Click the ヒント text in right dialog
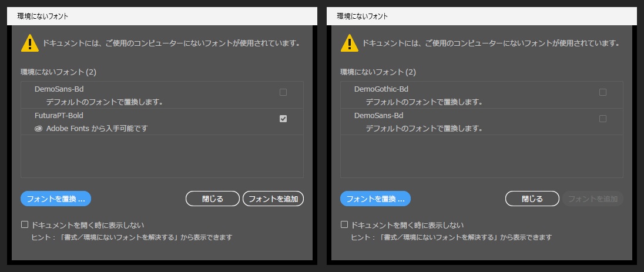This screenshot has width=644, height=272. pos(451,237)
